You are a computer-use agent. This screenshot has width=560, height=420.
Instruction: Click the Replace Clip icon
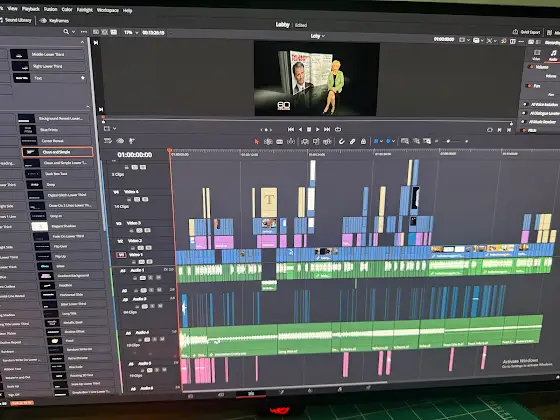(x=328, y=141)
